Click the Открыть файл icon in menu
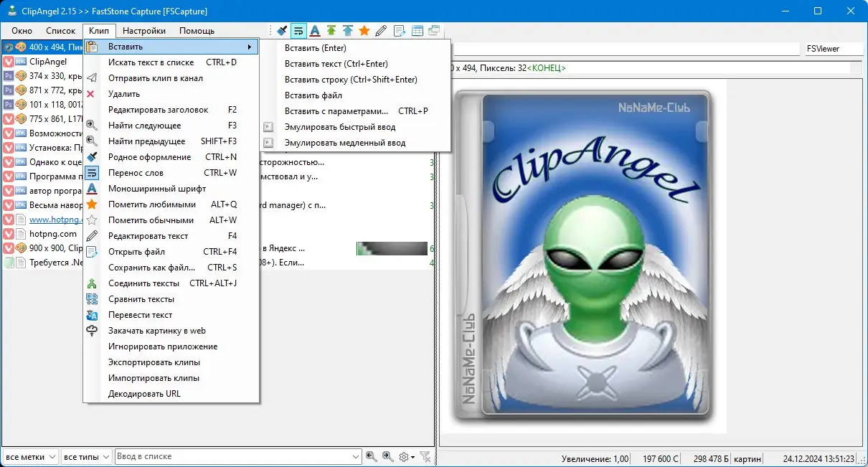 click(92, 252)
